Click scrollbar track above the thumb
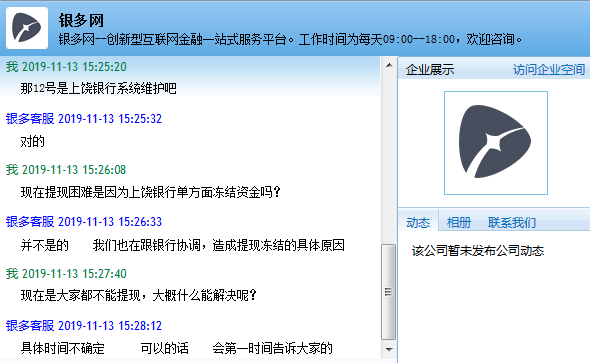 tap(389, 158)
